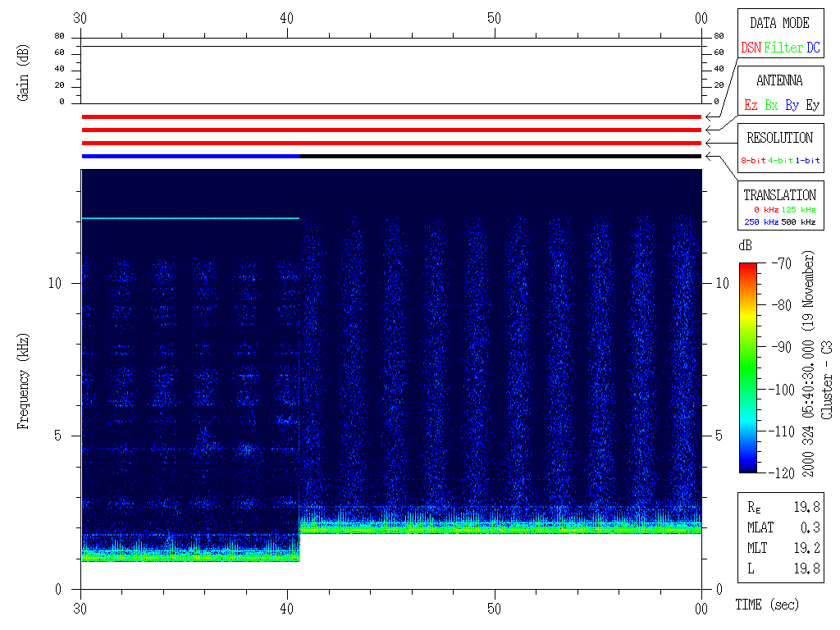Select the black Ey antenna label
840x630 pixels.
812,105
